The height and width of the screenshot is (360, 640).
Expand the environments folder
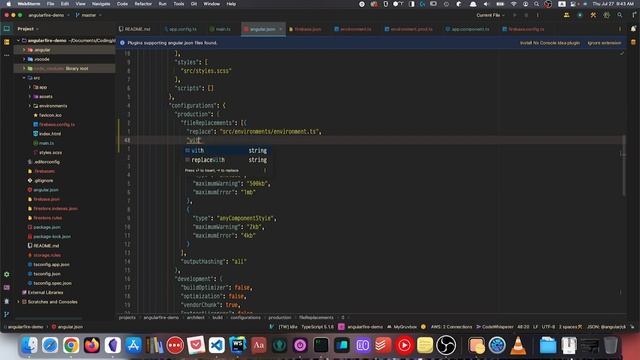pos(30,106)
